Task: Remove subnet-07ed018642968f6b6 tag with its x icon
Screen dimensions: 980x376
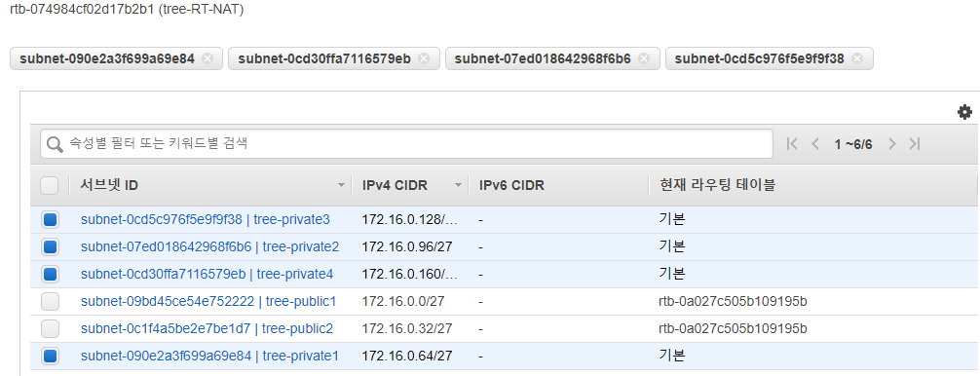Action: [x=644, y=58]
